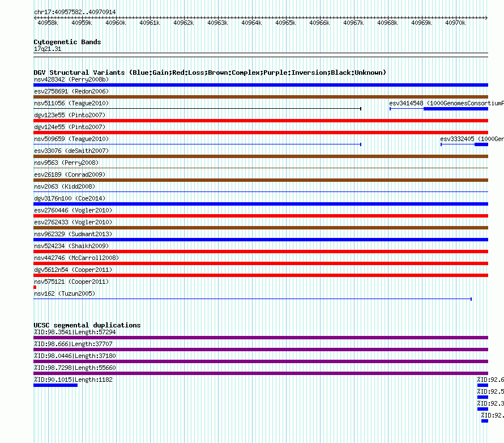Click the %ID:90.1015 Length:1182 blue segment
504x443 pixels.
tap(55, 385)
